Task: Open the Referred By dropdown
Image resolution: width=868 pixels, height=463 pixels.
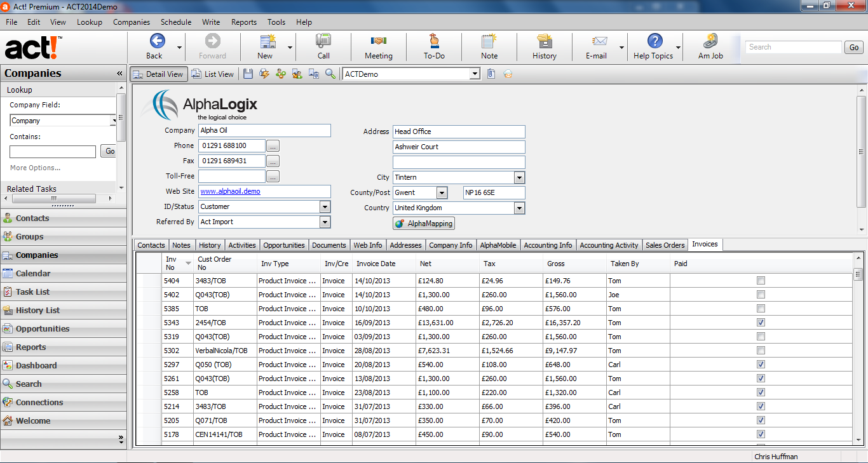Action: [325, 222]
